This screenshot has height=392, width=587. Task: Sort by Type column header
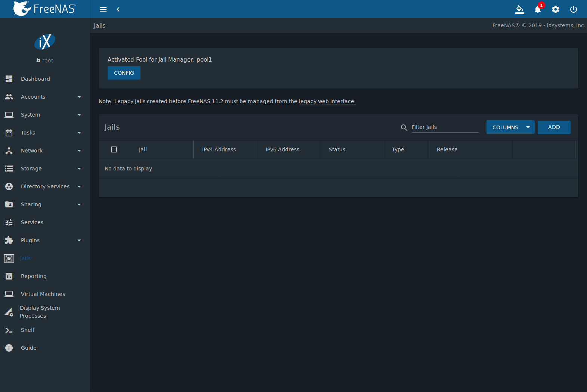coord(398,149)
